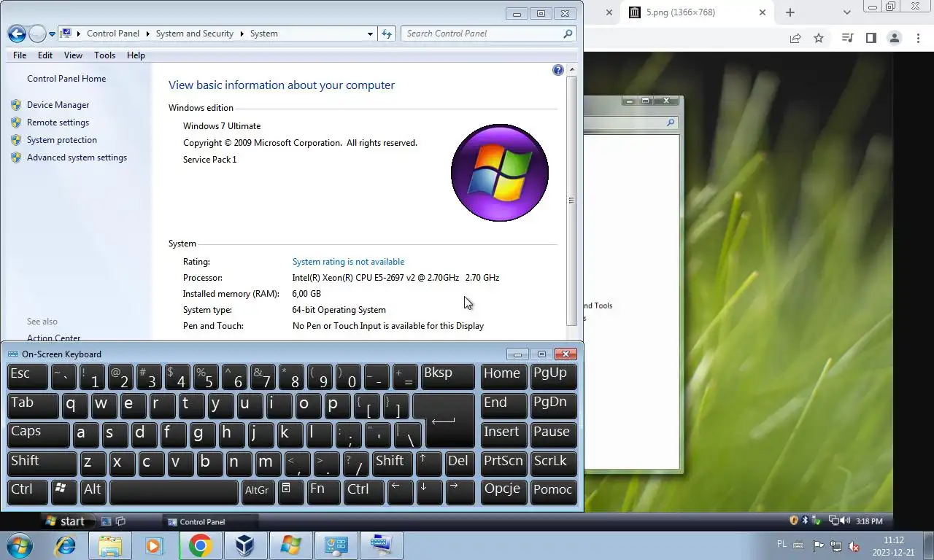The image size is (934, 560).
Task: Click the Chrome profile avatar
Action: pos(895,38)
